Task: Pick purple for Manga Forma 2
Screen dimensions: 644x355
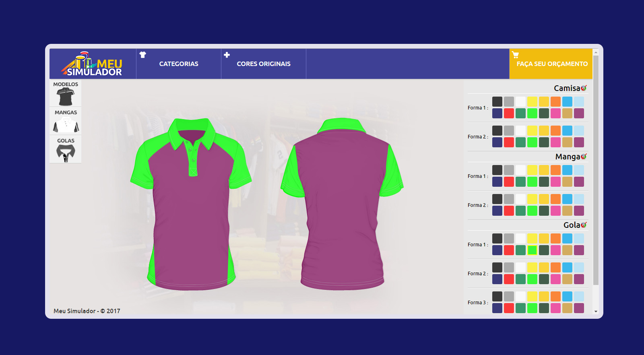Action: tap(579, 211)
